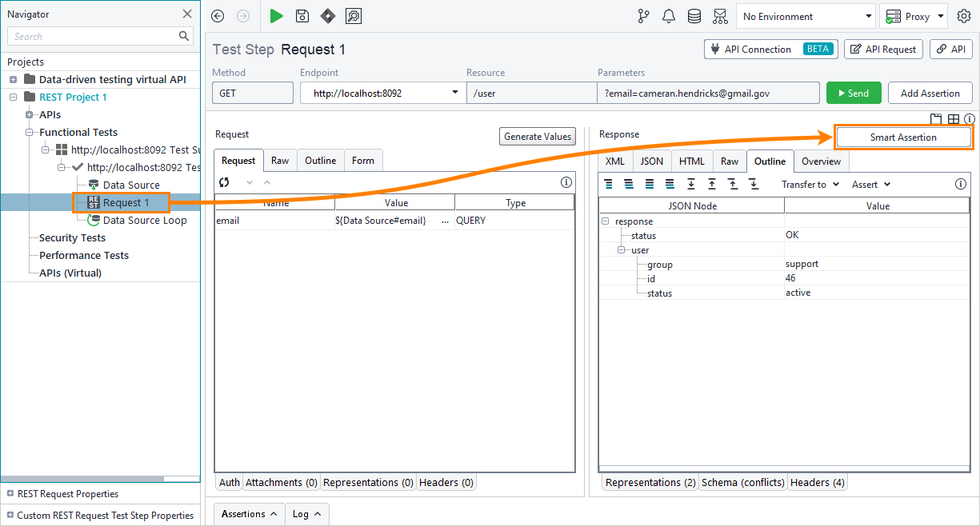This screenshot has height=526, width=980.
Task: Collapse the Assertions panel at the bottom
Action: pyautogui.click(x=249, y=514)
